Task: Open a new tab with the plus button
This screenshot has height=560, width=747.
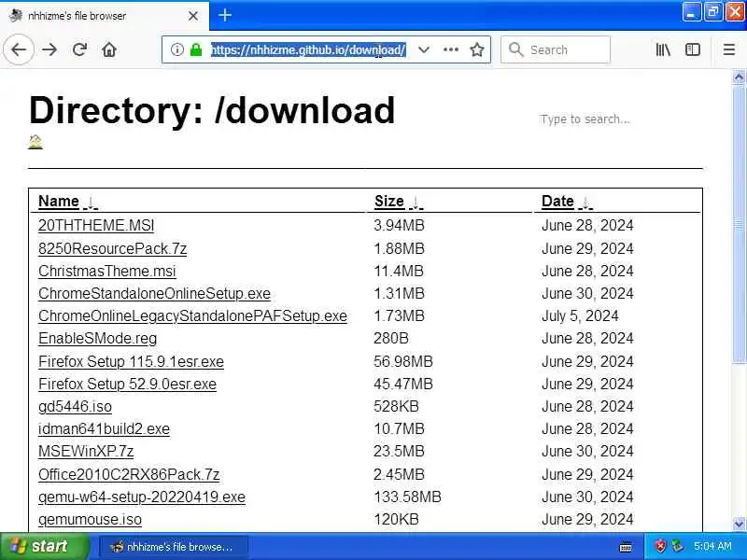Action: (x=225, y=15)
